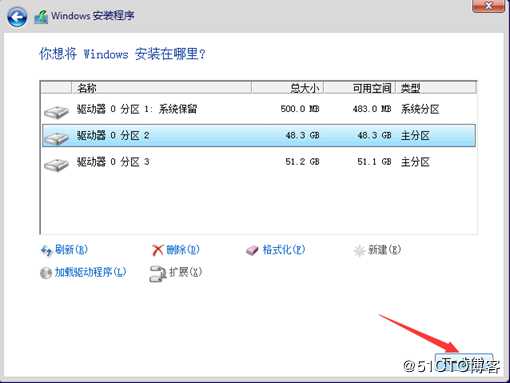Click disk icon for partition 1 系统保留
Viewport: 510px width, 383px height.
(x=56, y=112)
